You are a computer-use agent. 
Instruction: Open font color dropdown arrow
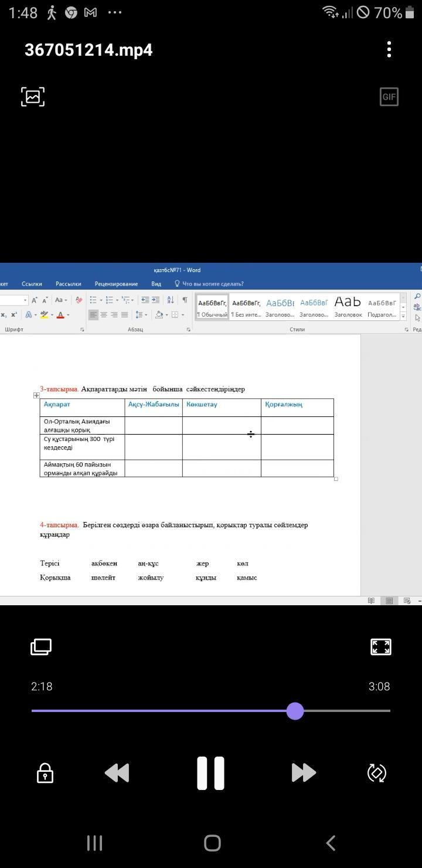(68, 315)
